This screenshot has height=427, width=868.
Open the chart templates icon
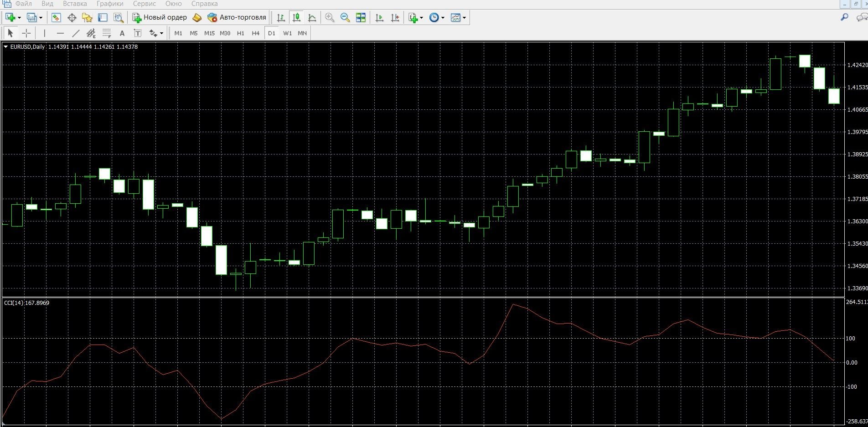coord(455,18)
